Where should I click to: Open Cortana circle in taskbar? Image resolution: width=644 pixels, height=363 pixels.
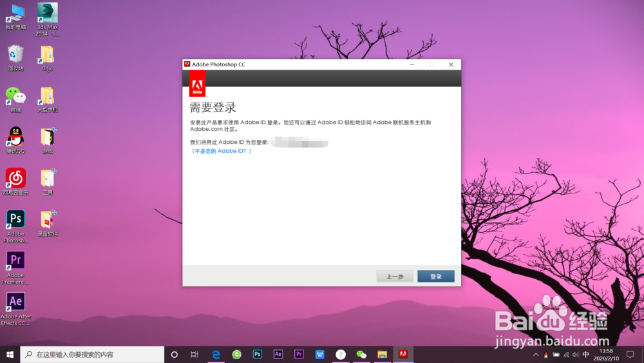[174, 355]
